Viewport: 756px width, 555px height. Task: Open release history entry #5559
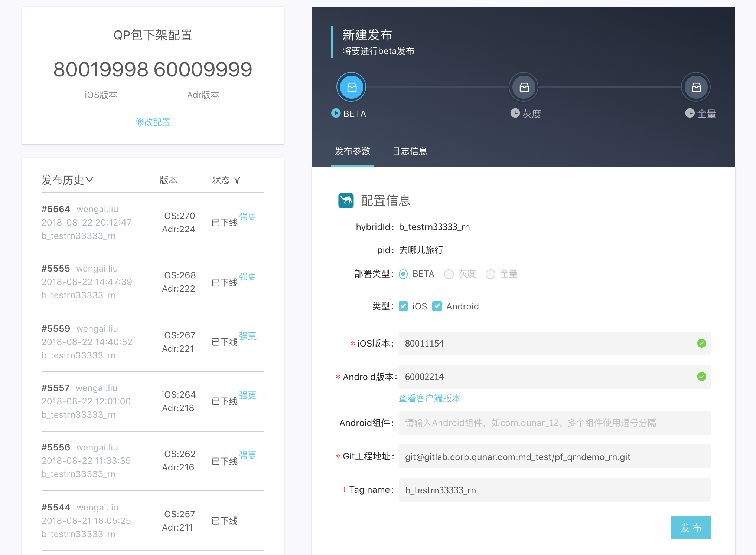(x=153, y=342)
